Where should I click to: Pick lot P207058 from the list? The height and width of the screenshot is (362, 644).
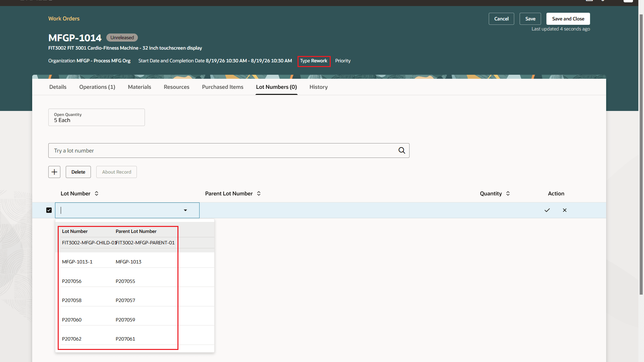72,300
